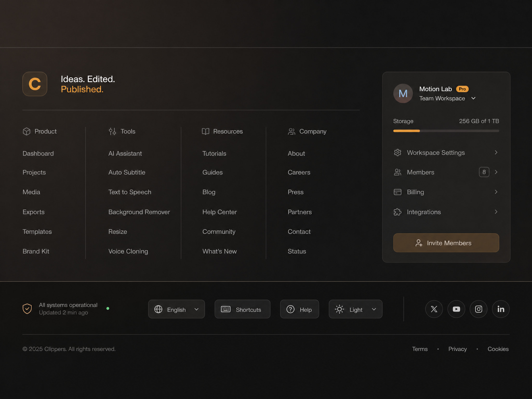Click the sun icon in theme selector
Image resolution: width=532 pixels, height=399 pixels.
pyautogui.click(x=339, y=309)
